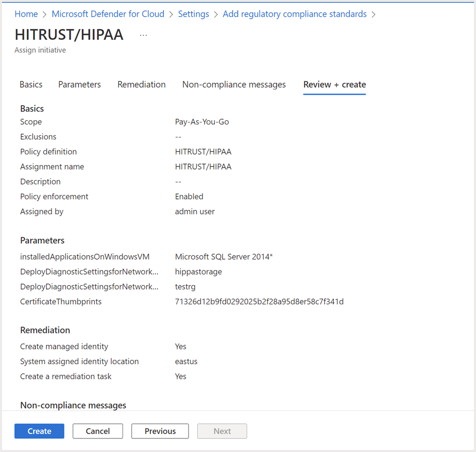Click the eastus identity location value
Image resolution: width=476 pixels, height=452 pixels.
[x=186, y=362]
